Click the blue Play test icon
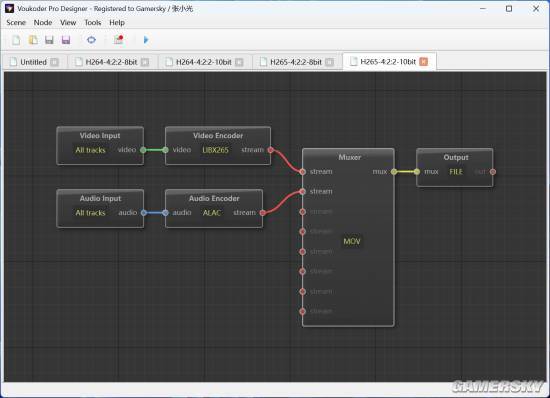The height and width of the screenshot is (398, 550). (146, 40)
